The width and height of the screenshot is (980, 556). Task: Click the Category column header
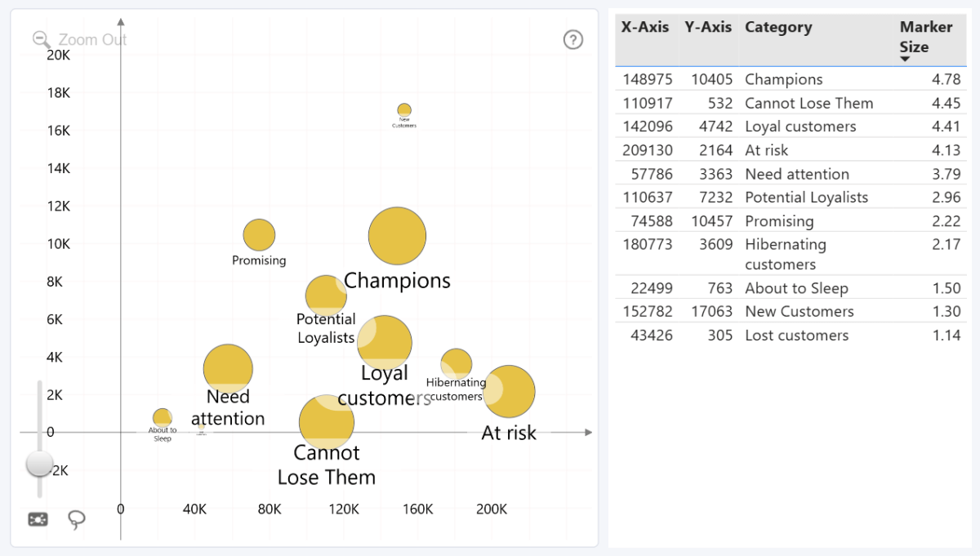[x=777, y=27]
